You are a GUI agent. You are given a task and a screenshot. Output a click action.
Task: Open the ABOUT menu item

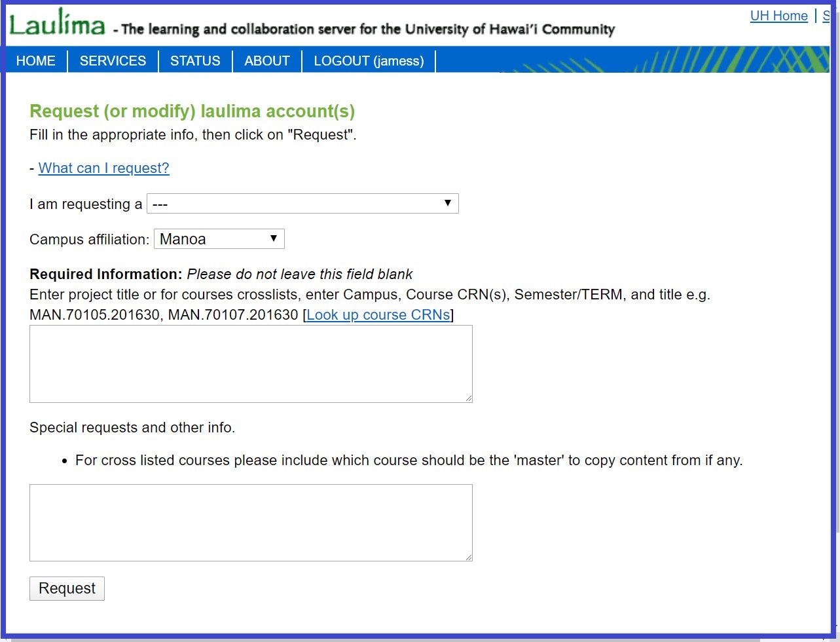tap(267, 61)
